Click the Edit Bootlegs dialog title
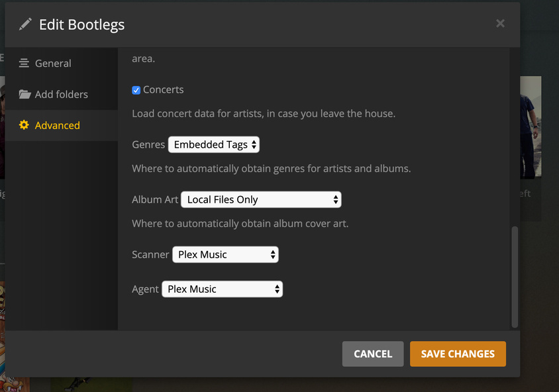Viewport: 559px width, 392px height. point(81,25)
